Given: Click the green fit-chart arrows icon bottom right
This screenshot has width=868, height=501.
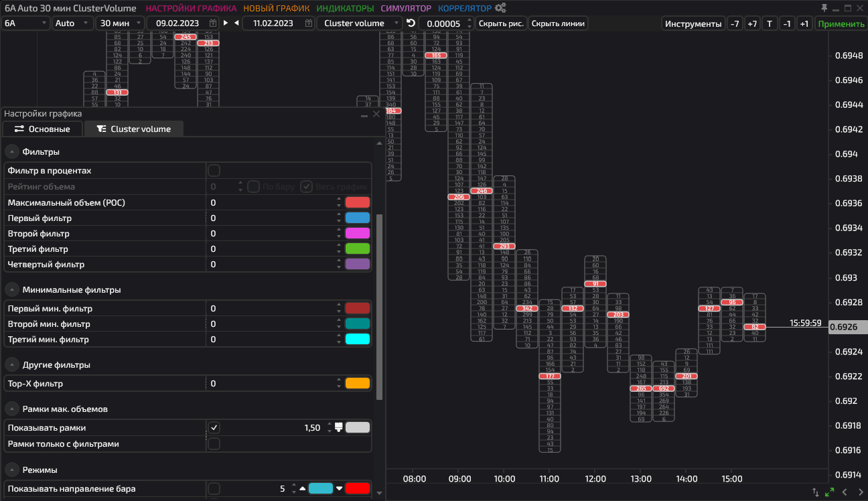Looking at the screenshot, I should click(x=829, y=492).
